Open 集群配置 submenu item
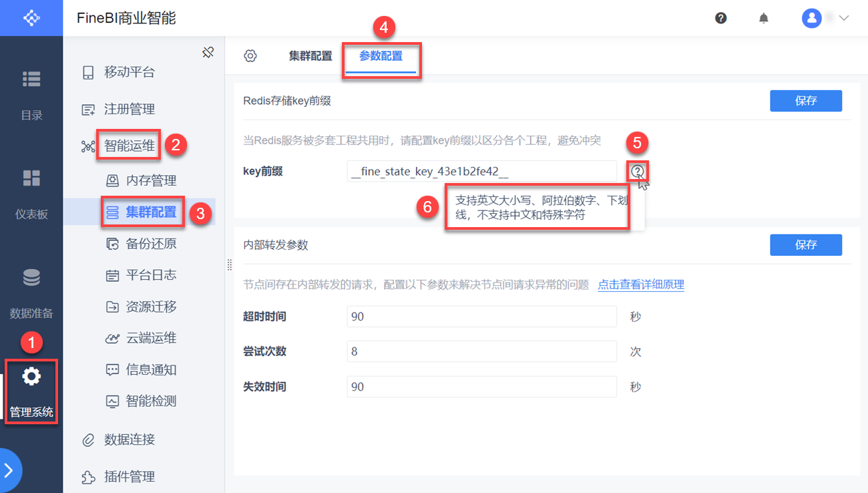The width and height of the screenshot is (868, 493). point(151,212)
